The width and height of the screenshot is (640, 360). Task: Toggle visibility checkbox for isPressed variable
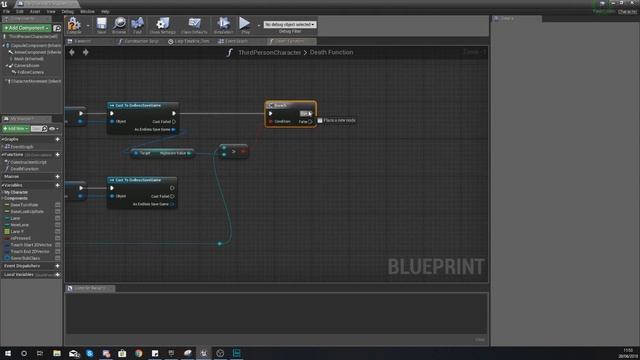pyautogui.click(x=58, y=238)
